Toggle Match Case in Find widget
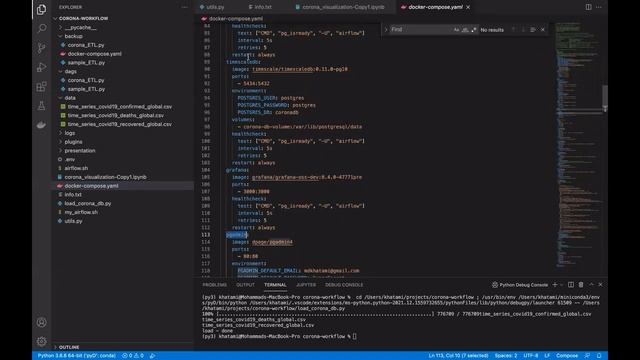640x360 pixels. click(x=456, y=30)
